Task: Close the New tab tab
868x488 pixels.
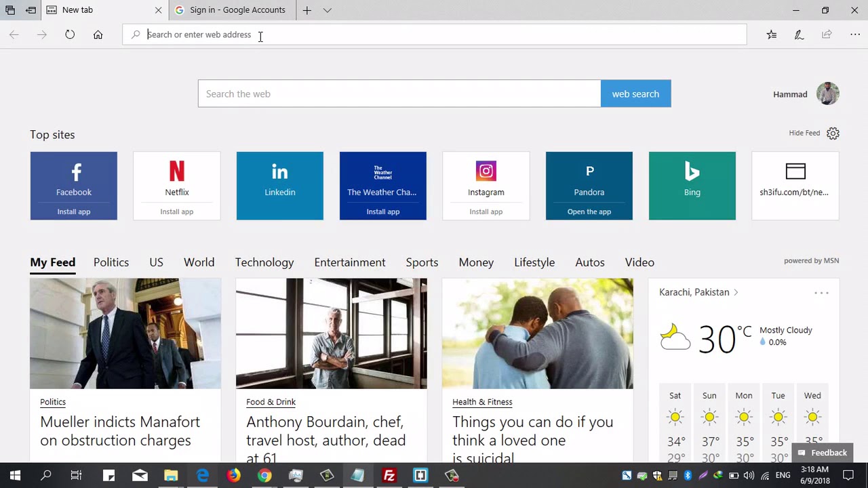Action: tap(159, 10)
